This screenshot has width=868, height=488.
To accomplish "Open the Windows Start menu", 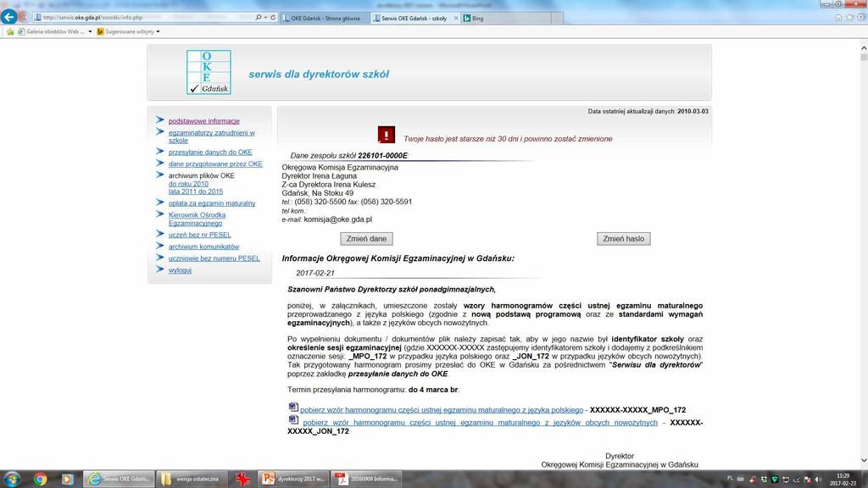I will click(12, 479).
